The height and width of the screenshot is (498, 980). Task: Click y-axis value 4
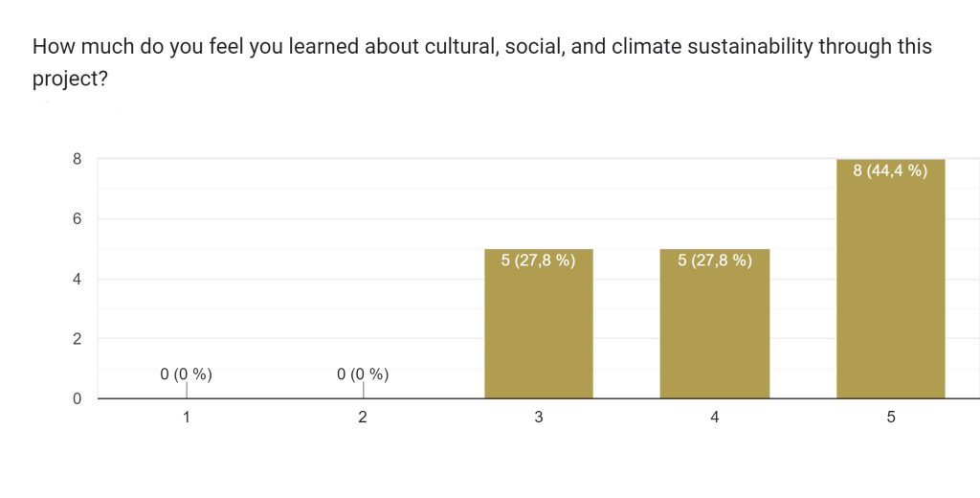point(77,280)
